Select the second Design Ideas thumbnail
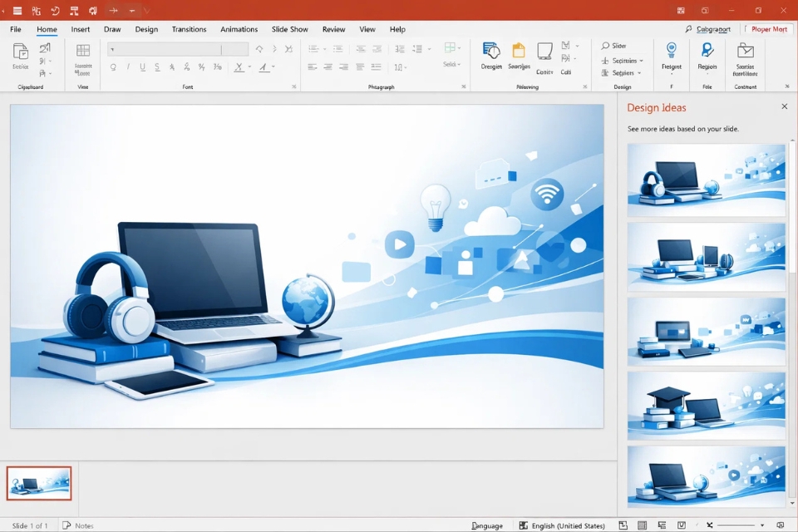Screen dimensions: 798x532 (706, 257)
